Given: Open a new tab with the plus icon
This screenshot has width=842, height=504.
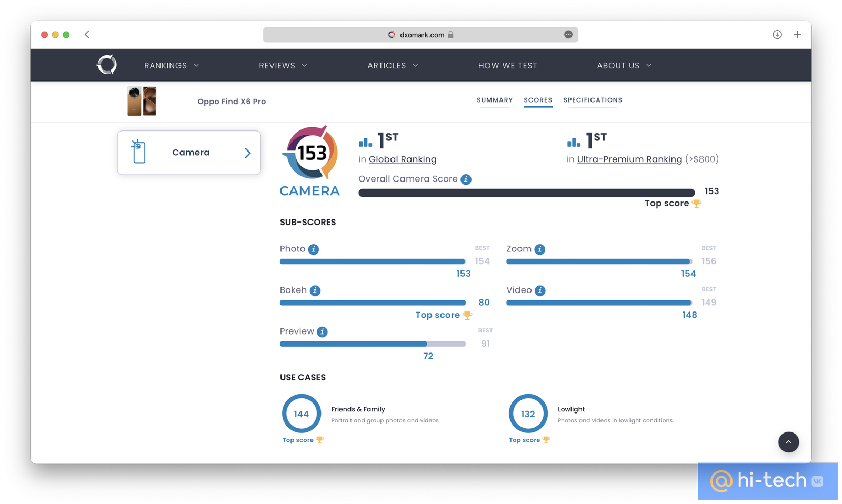Looking at the screenshot, I should point(797,35).
